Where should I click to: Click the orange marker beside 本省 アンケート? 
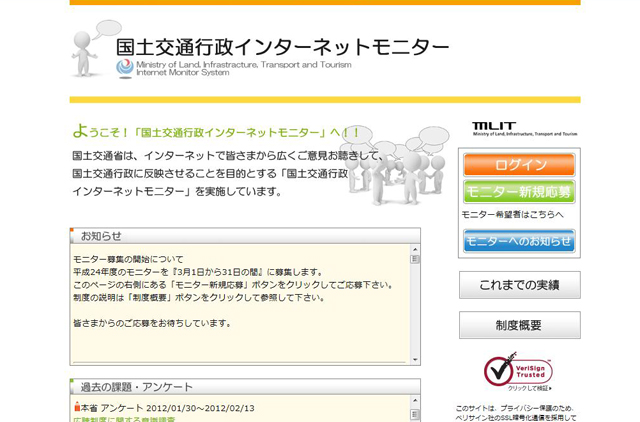coord(77,408)
